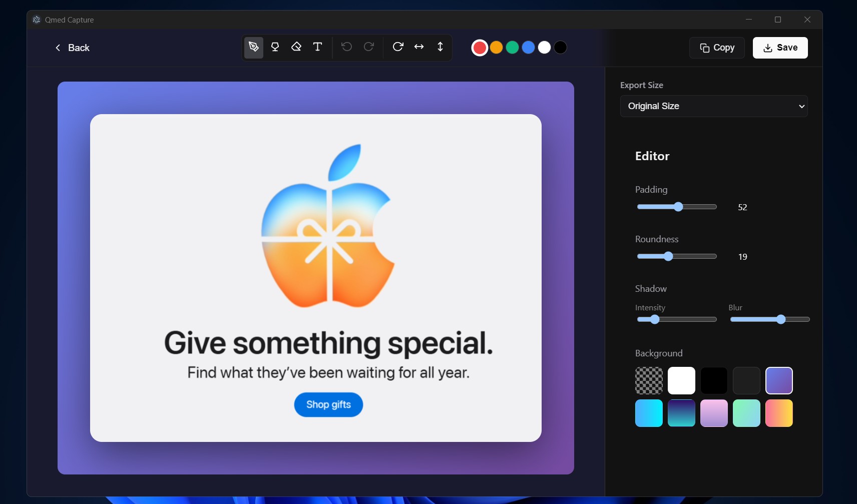Click the Redo arrow icon
This screenshot has width=857, height=504.
[369, 47]
